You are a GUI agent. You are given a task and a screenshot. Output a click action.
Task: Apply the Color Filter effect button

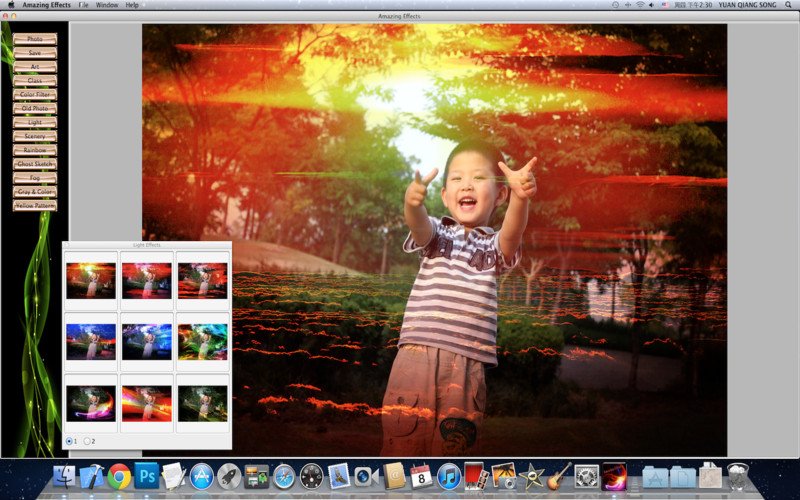35,94
